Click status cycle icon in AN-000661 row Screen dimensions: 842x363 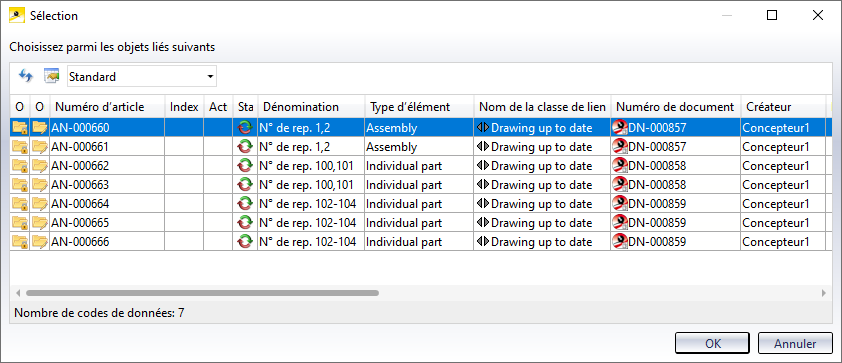[x=245, y=147]
